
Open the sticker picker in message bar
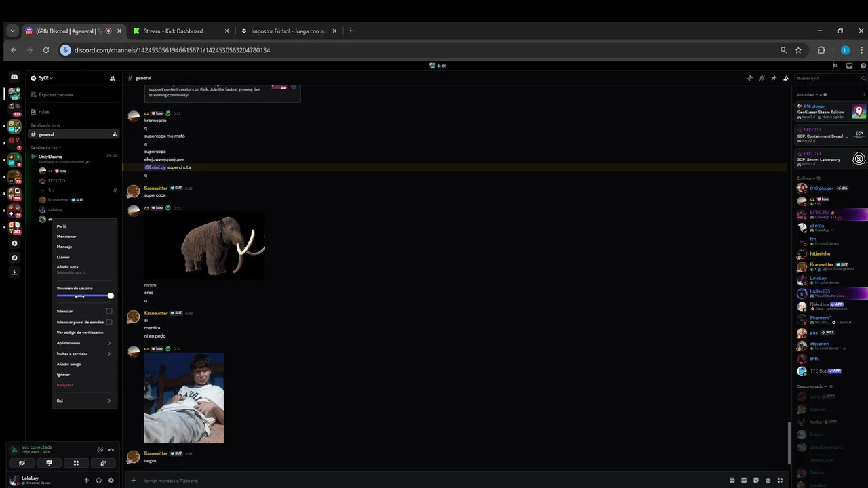(x=756, y=480)
